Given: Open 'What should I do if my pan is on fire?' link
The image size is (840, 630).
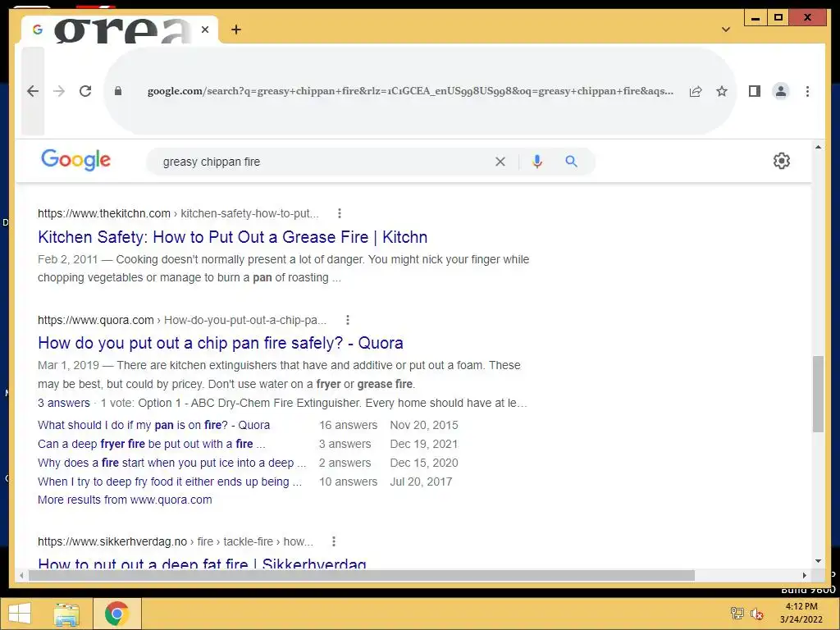Looking at the screenshot, I should click(153, 426).
